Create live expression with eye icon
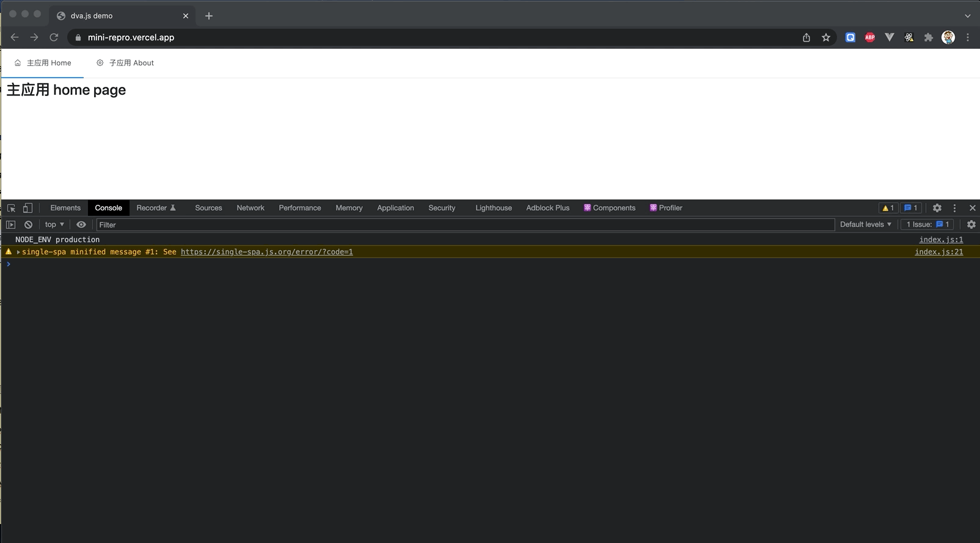Viewport: 980px width, 543px height. (x=81, y=224)
